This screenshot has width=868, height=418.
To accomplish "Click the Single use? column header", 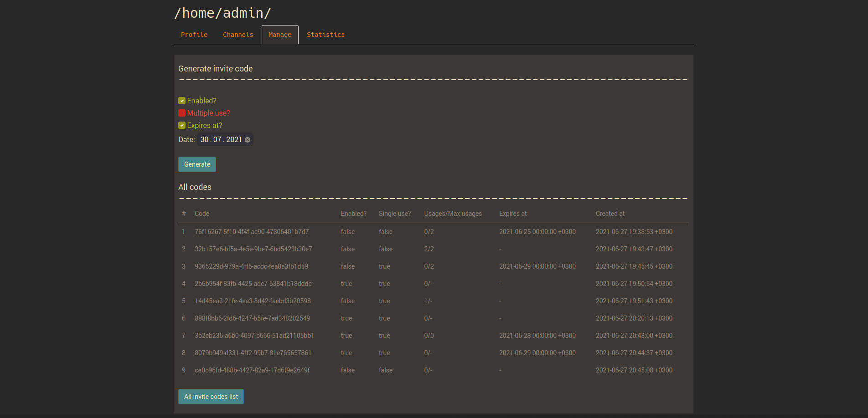I will [395, 214].
